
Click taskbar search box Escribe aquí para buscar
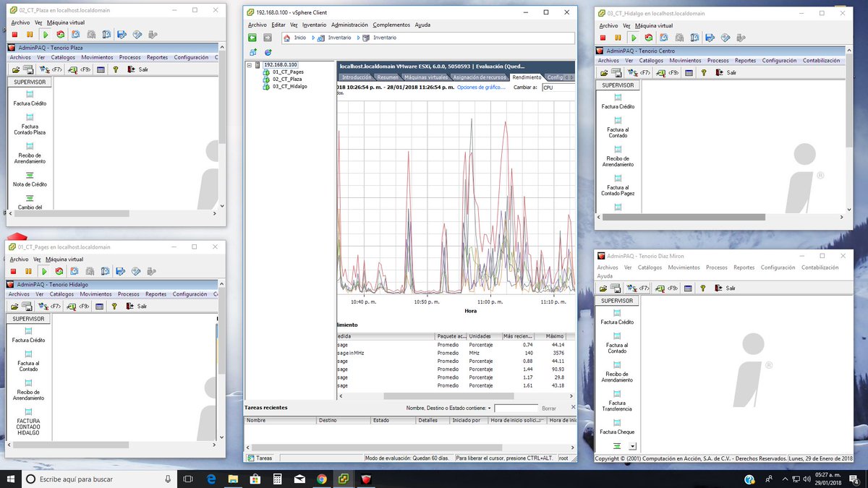point(100,479)
